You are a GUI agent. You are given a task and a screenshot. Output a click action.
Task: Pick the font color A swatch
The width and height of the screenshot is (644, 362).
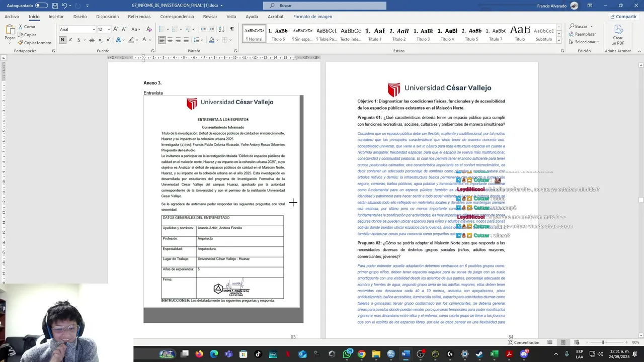(x=144, y=40)
